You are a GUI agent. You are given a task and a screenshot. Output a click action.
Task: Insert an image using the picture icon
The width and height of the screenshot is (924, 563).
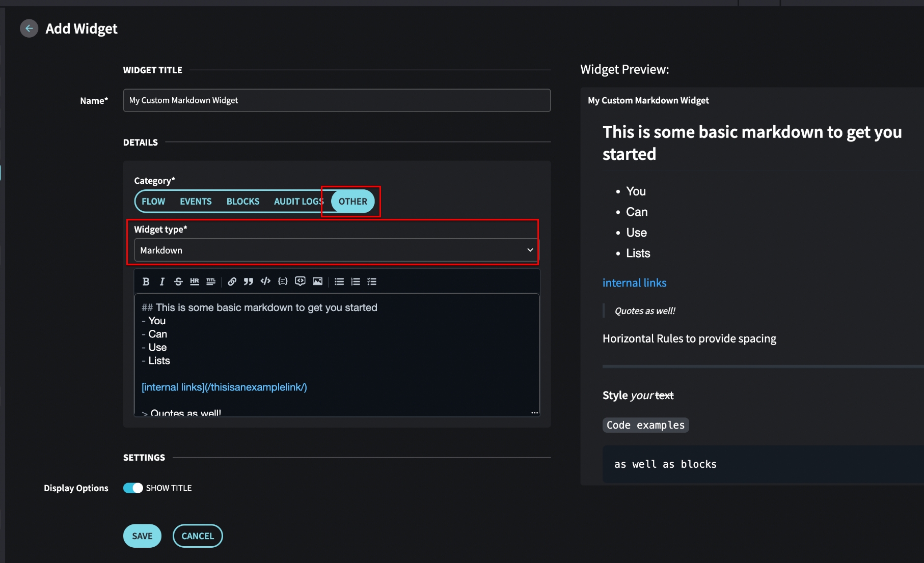pos(317,281)
